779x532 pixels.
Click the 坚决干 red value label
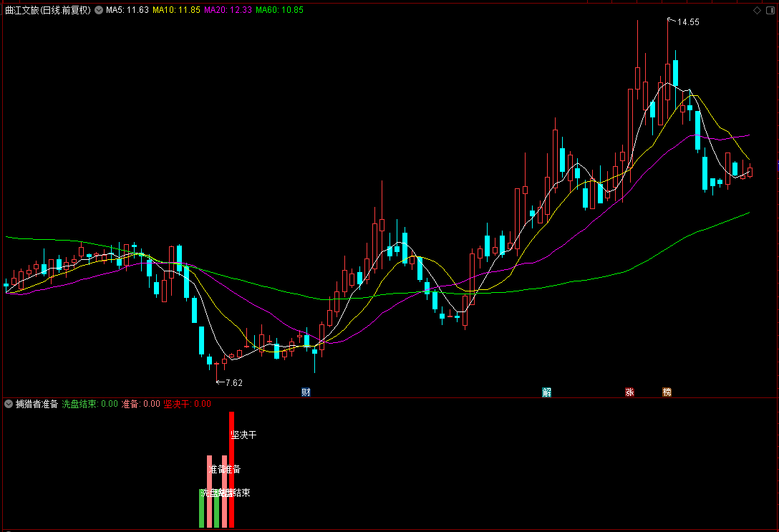coord(188,404)
